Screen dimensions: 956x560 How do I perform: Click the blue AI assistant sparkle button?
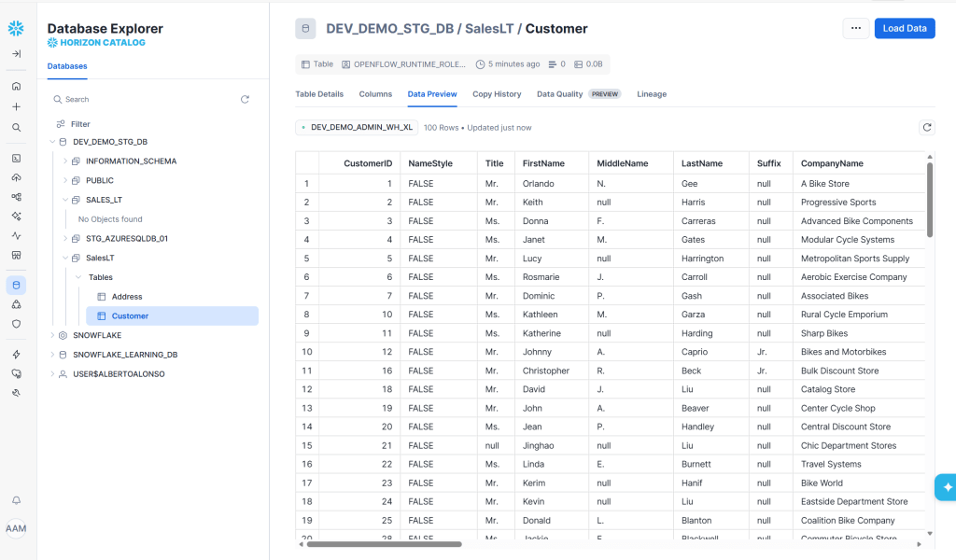[x=946, y=487]
